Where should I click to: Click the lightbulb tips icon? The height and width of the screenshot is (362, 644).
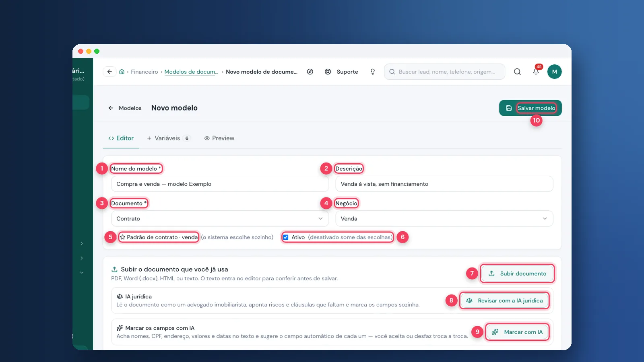tap(373, 72)
